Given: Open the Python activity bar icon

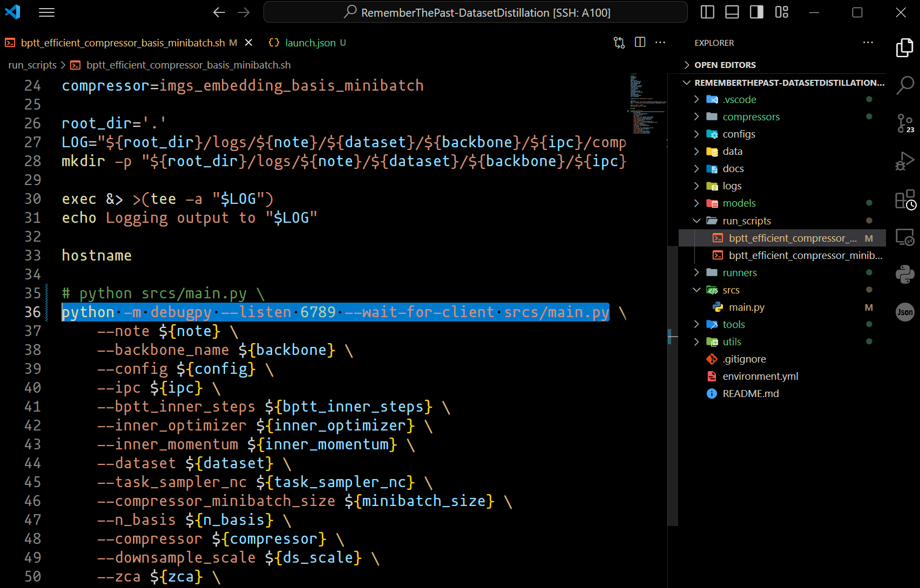Looking at the screenshot, I should click(x=904, y=274).
